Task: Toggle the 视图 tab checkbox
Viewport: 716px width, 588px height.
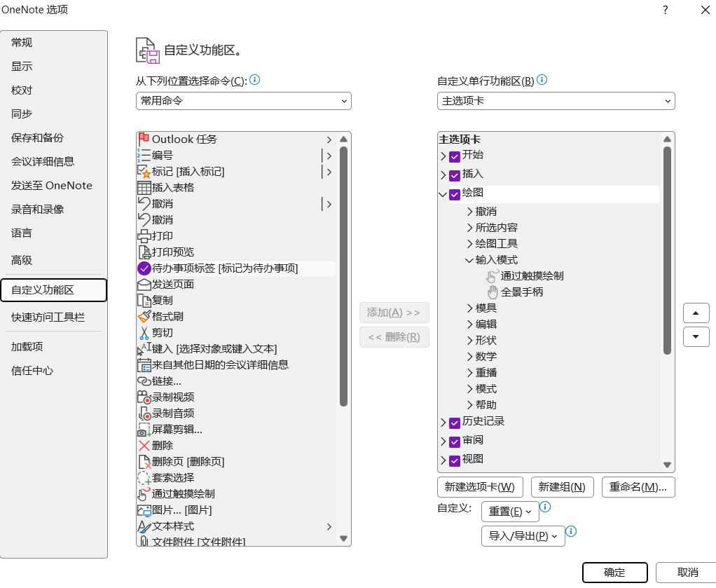Action: pyautogui.click(x=455, y=460)
